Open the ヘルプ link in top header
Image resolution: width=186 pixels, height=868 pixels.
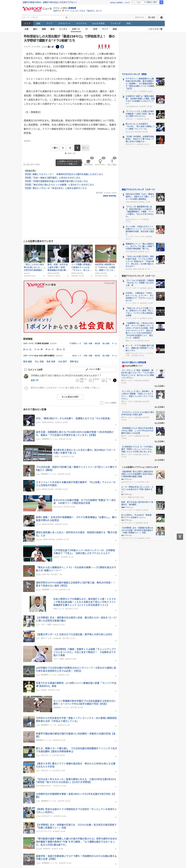click(127, 2)
